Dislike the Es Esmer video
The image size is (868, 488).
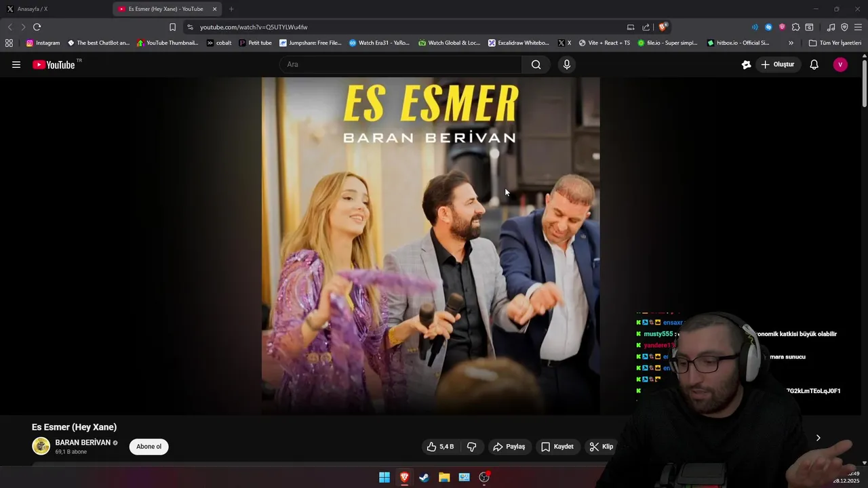click(x=471, y=447)
